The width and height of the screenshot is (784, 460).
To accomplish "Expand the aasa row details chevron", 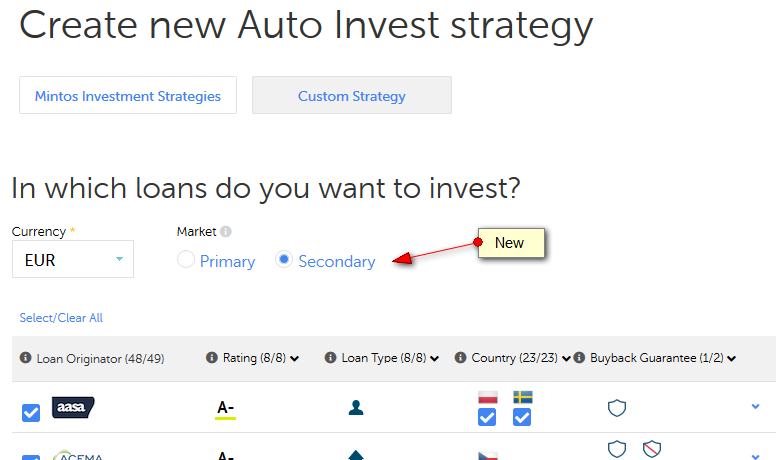I will tap(756, 406).
